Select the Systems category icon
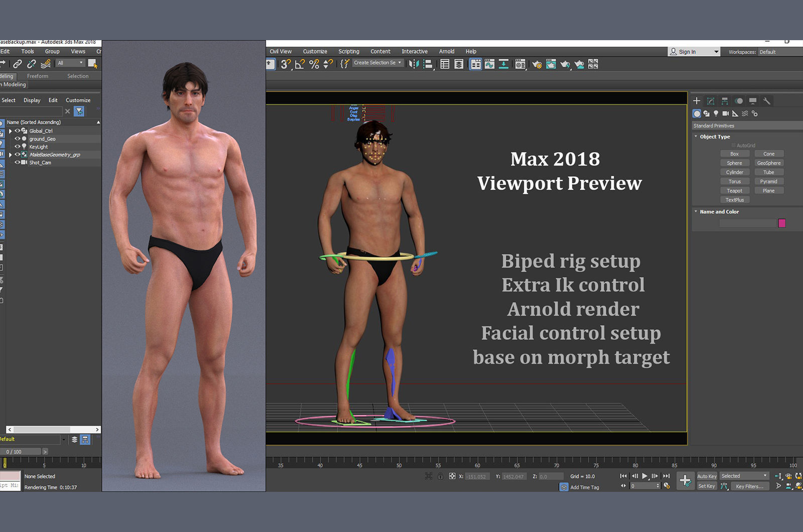This screenshot has width=803, height=532. tap(754, 113)
